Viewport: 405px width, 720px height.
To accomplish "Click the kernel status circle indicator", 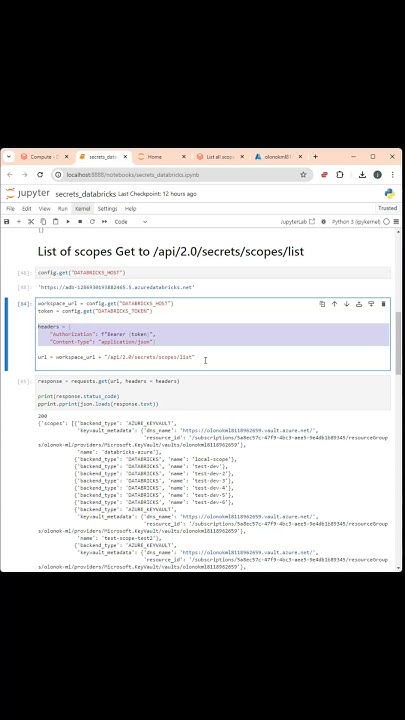I will (387, 222).
